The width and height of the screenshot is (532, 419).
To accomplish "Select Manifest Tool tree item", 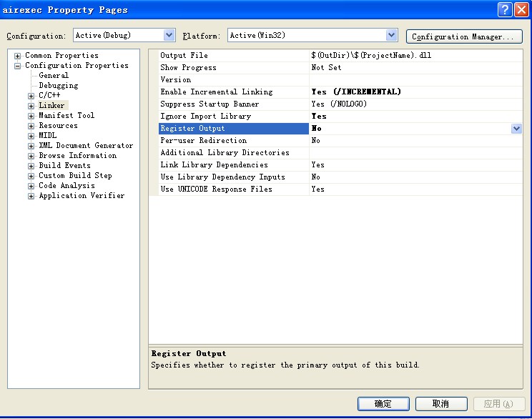I will coord(66,115).
